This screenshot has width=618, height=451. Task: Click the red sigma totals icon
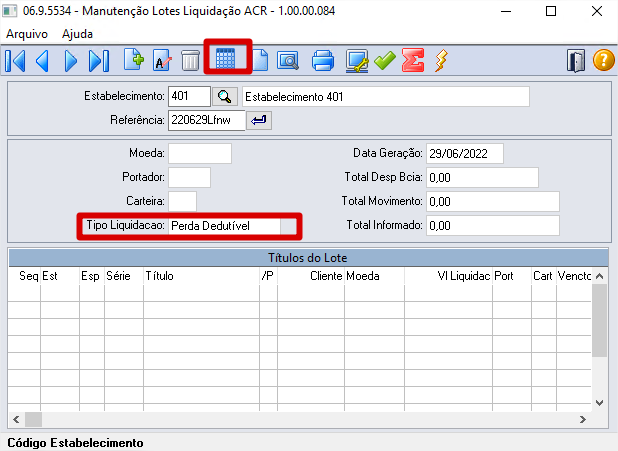pyautogui.click(x=413, y=60)
